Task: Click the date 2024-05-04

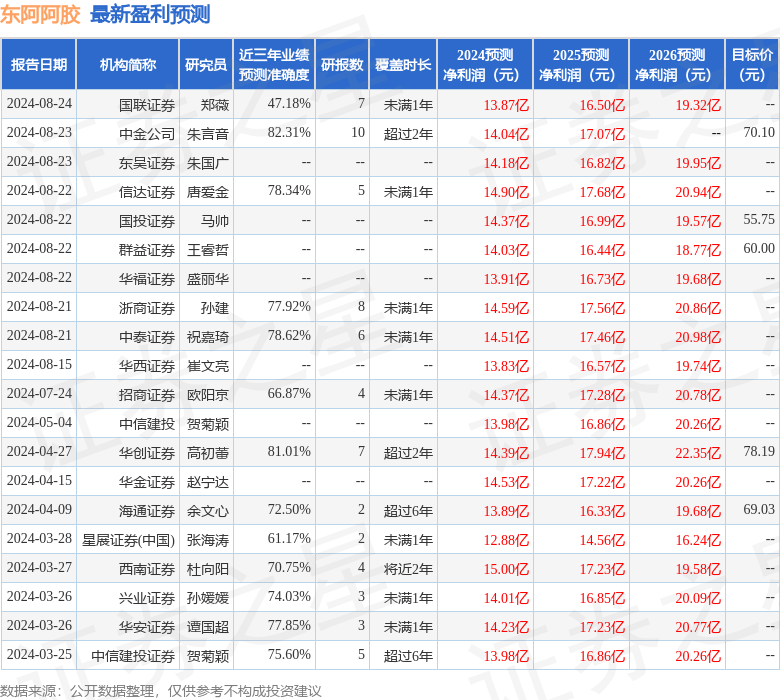Action: pos(39,423)
